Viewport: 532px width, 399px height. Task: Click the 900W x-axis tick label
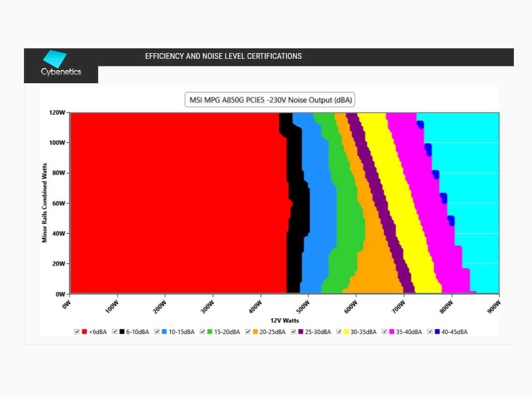(494, 307)
